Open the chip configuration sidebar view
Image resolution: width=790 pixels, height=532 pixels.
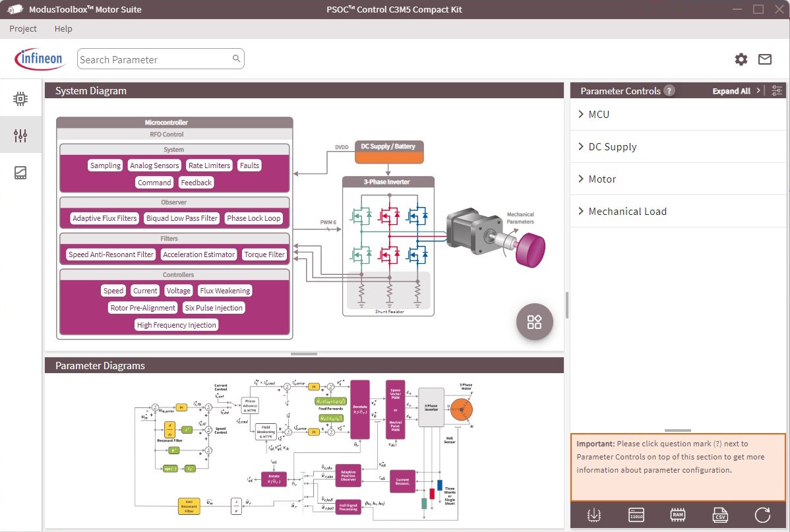pos(20,99)
